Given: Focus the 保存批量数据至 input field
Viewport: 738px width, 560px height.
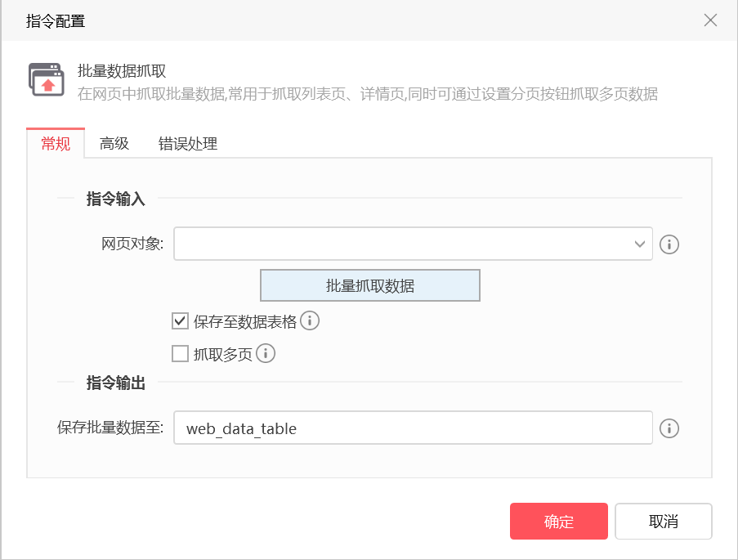Looking at the screenshot, I should pos(413,428).
